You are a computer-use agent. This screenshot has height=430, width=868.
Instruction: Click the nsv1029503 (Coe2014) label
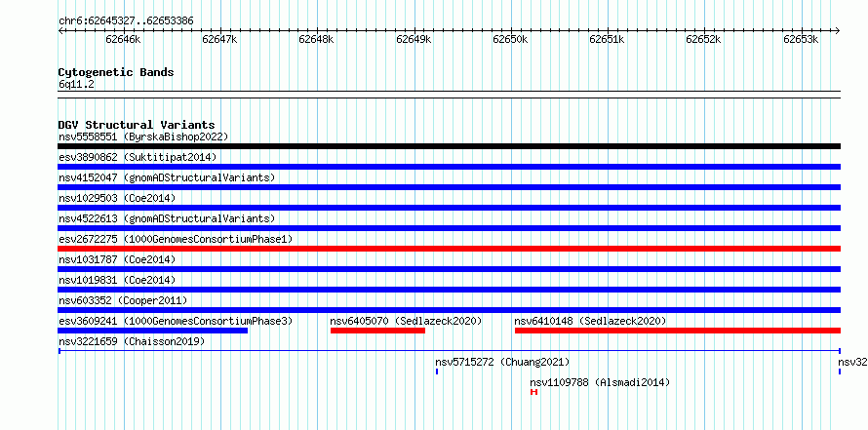click(x=117, y=198)
